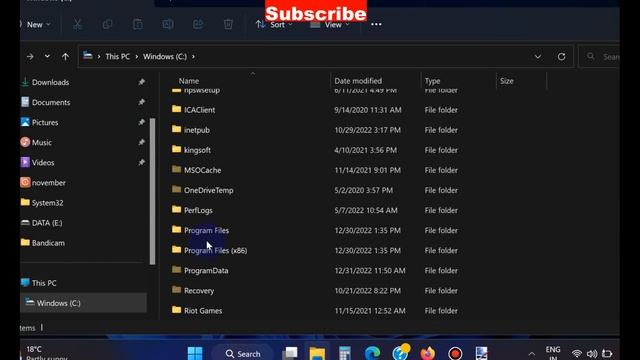
Task: Open Calculator from the taskbar
Action: tap(344, 353)
